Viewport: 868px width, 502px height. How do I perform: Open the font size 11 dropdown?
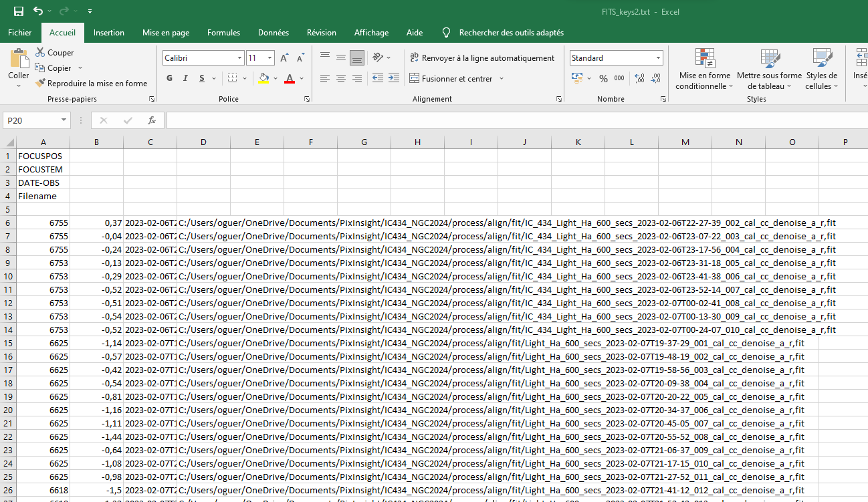click(269, 58)
